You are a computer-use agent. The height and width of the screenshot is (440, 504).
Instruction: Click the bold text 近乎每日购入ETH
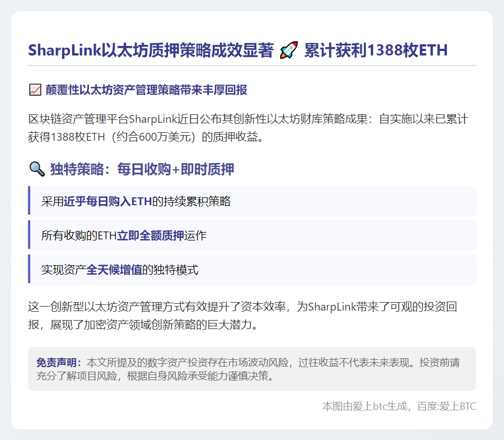(x=108, y=201)
